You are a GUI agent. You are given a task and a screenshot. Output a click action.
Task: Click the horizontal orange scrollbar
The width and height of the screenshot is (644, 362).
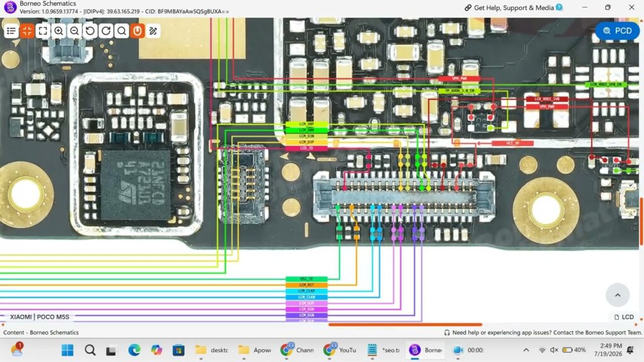(405, 325)
